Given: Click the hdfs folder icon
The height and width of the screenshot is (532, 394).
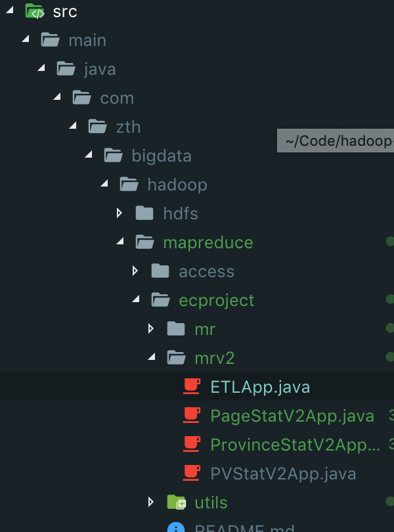Looking at the screenshot, I should pos(144,213).
